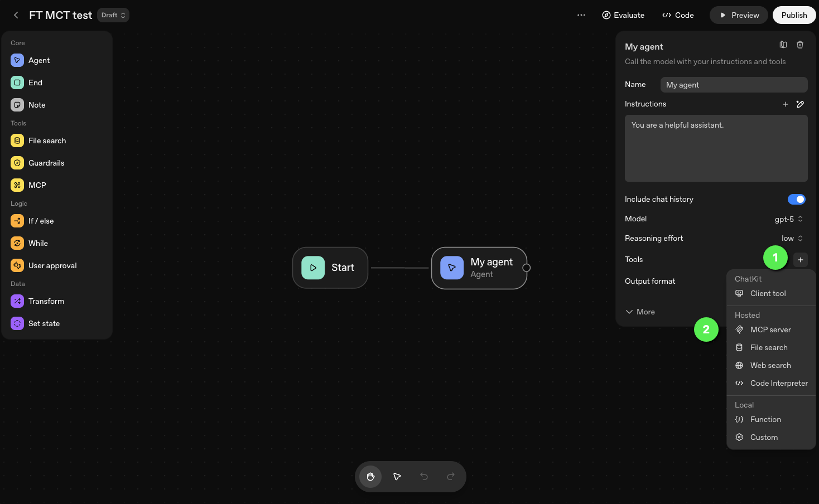Delete the agent using the trash icon

(x=800, y=45)
